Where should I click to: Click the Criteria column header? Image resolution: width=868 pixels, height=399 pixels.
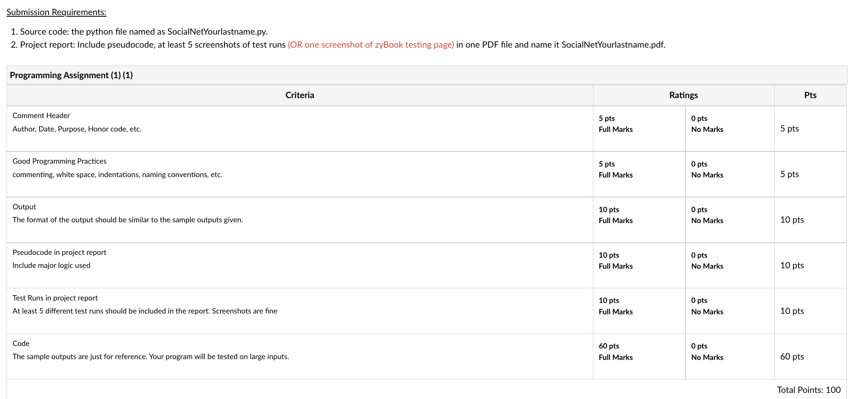pyautogui.click(x=300, y=95)
